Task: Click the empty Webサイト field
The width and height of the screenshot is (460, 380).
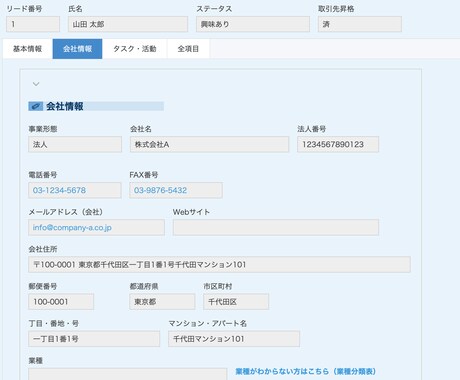Action: coord(276,227)
